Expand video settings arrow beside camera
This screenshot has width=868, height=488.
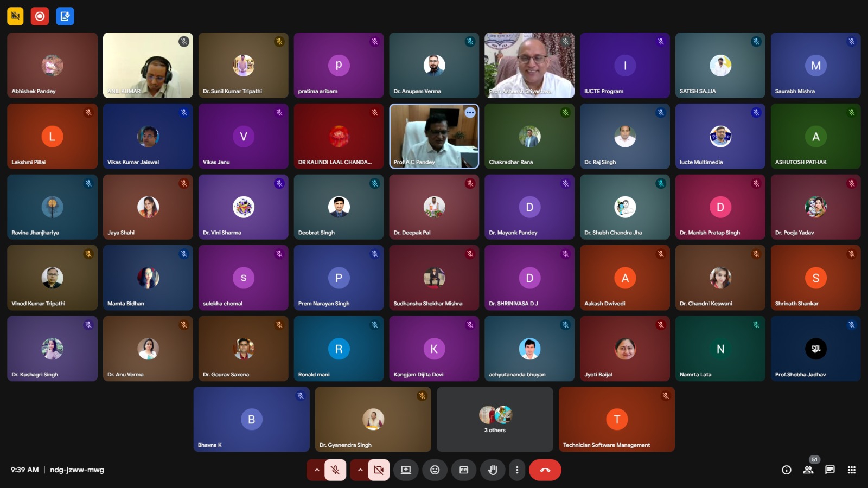click(x=360, y=470)
